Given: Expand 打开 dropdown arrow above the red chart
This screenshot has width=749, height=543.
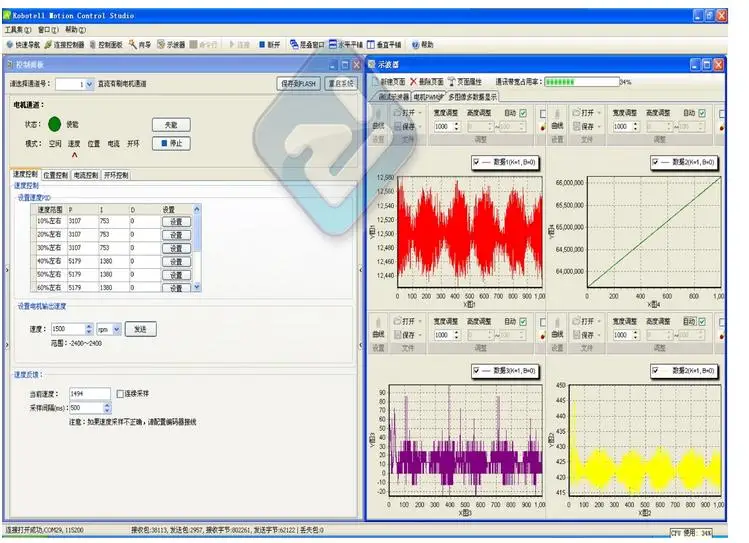Looking at the screenshot, I should (420, 113).
